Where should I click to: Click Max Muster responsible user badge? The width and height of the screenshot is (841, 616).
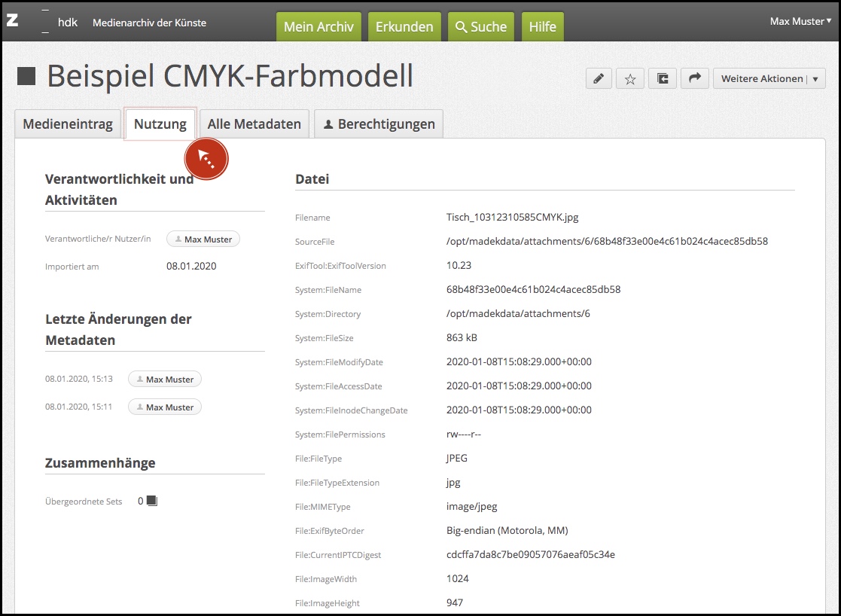pos(203,239)
